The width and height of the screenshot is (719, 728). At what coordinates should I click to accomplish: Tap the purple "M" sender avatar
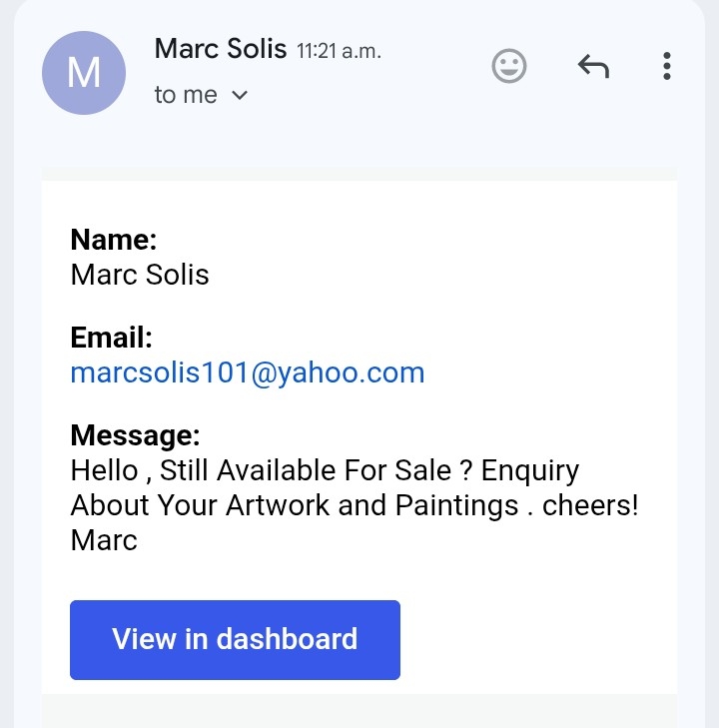coord(84,73)
